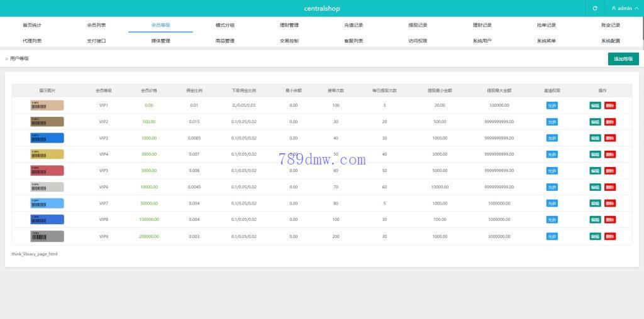Click the VIP1 card image thumbnail
Screen dimensions: 644x319
coord(47,105)
